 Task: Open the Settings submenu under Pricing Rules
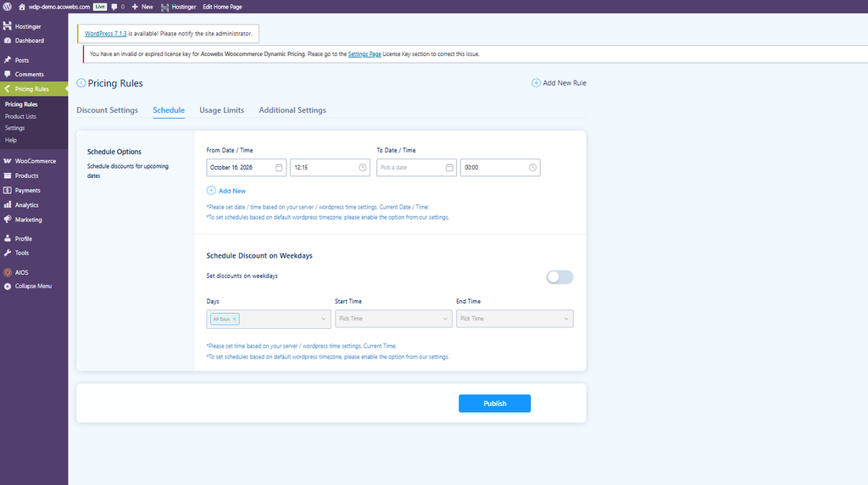point(15,128)
